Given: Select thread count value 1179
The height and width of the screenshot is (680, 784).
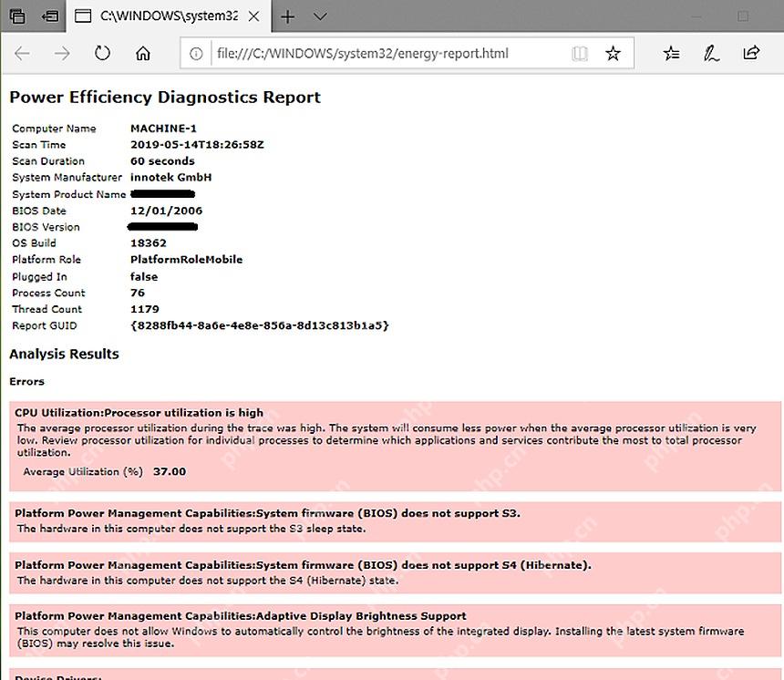Looking at the screenshot, I should (x=145, y=309).
